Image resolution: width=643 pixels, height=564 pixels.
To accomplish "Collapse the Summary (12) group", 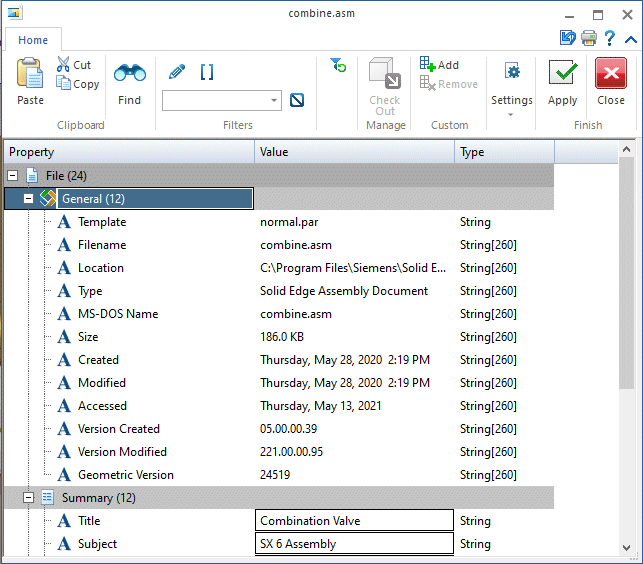I will (29, 498).
